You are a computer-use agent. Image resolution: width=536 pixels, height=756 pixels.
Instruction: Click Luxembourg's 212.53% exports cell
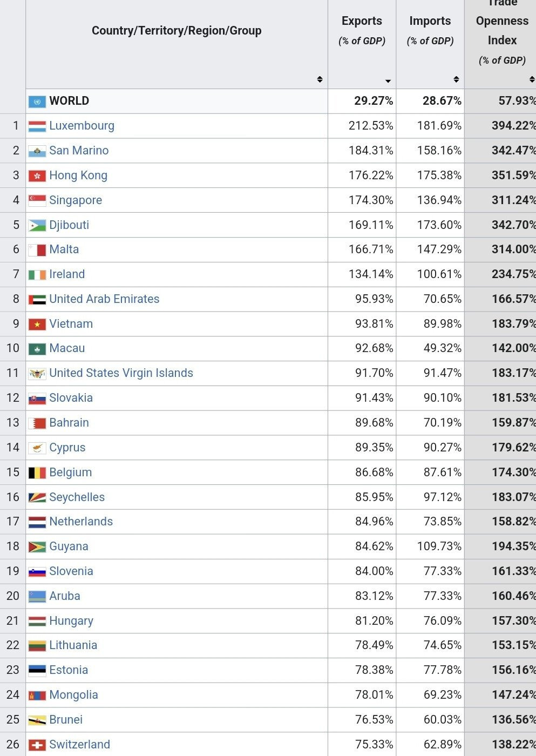coord(370,126)
